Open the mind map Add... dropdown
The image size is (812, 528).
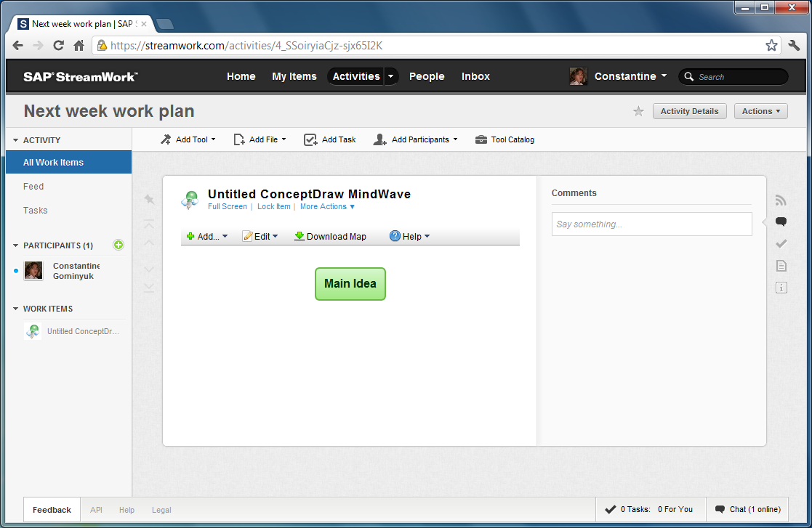tap(206, 236)
